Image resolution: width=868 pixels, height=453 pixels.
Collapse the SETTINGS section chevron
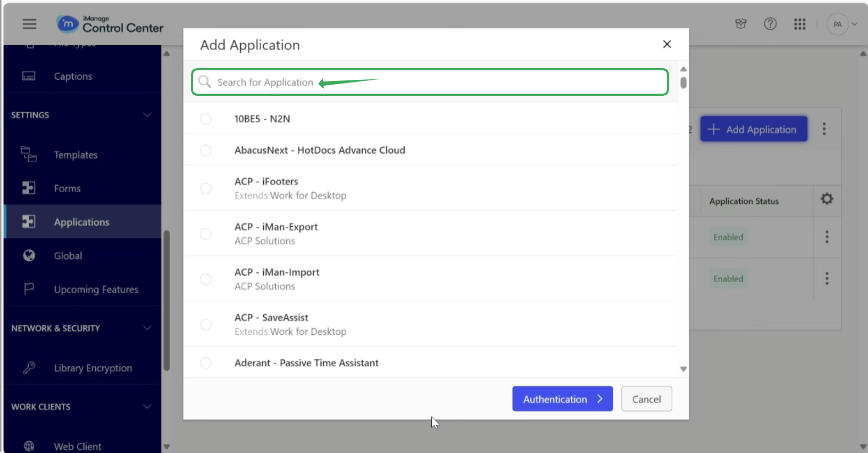coord(147,115)
